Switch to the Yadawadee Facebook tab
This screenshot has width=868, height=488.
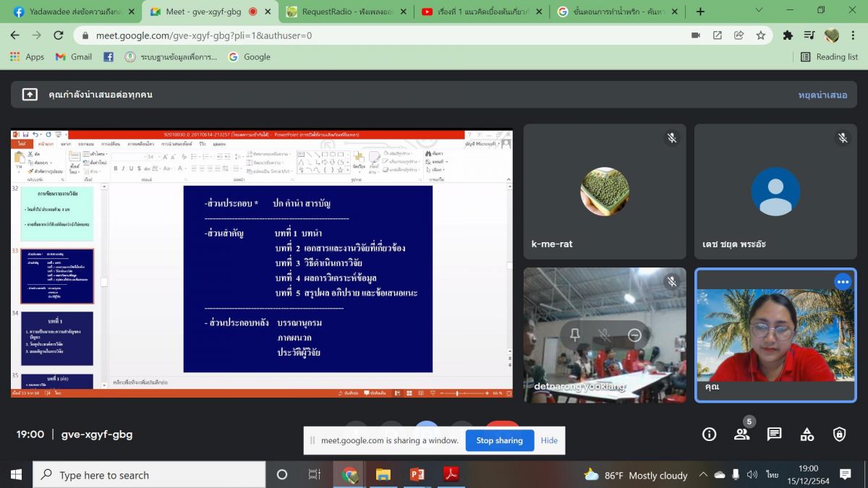click(x=69, y=12)
